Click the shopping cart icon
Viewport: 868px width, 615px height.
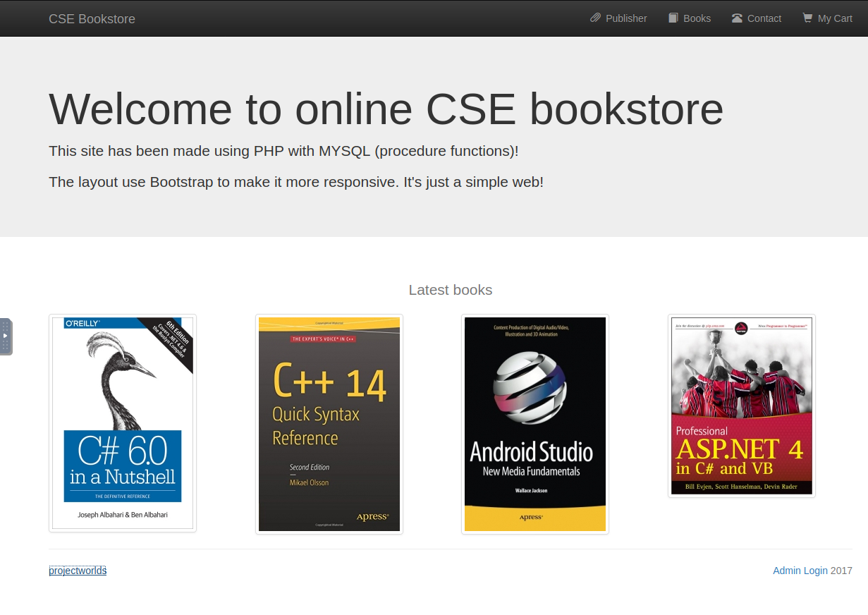pyautogui.click(x=807, y=18)
